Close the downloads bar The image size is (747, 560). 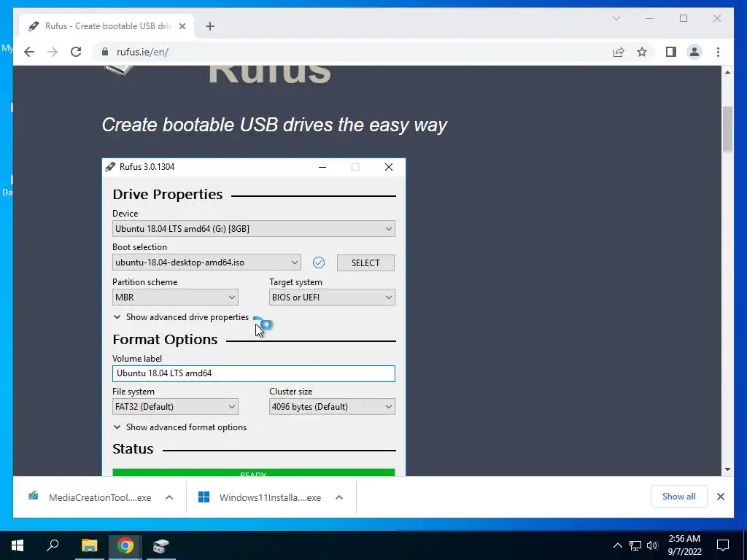(721, 497)
